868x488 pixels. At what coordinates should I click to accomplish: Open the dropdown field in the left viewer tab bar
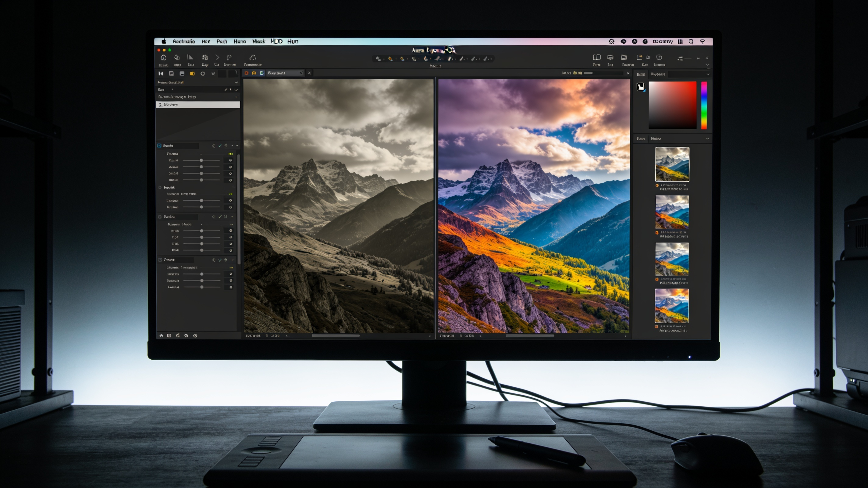[285, 73]
